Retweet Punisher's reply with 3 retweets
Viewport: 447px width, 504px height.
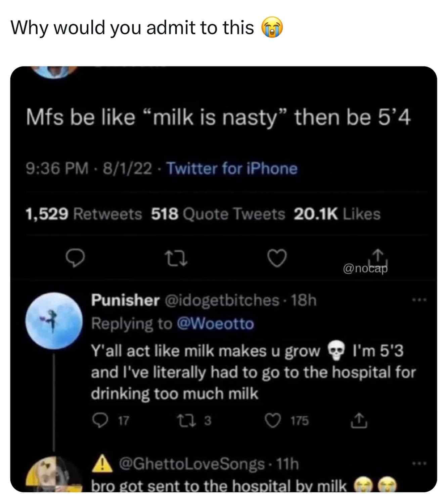point(184,421)
